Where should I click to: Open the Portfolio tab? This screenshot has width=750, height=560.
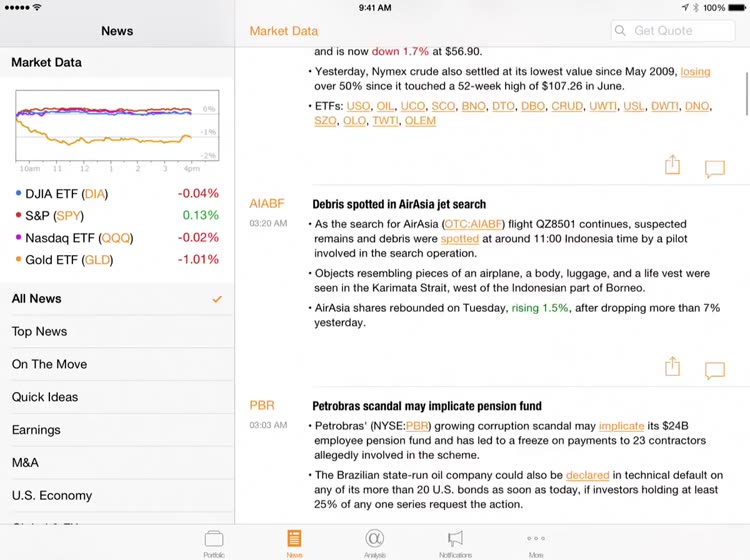point(214,544)
